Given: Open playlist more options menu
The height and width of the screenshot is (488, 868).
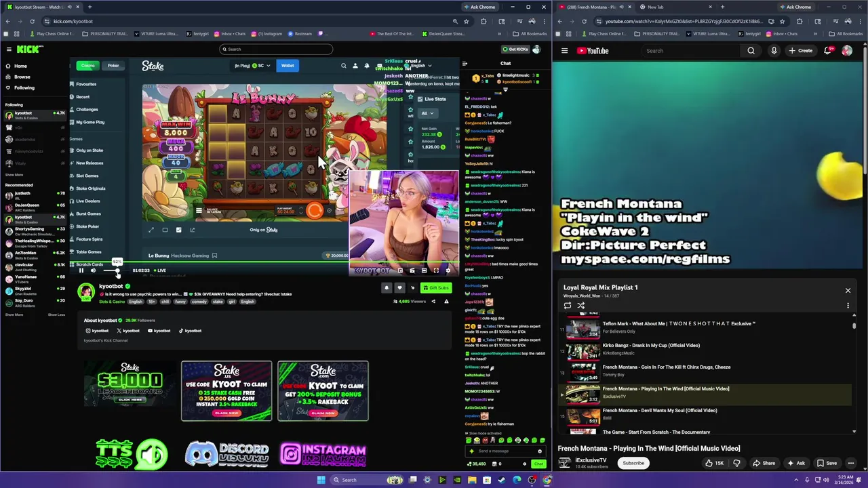Looking at the screenshot, I should coord(848,306).
